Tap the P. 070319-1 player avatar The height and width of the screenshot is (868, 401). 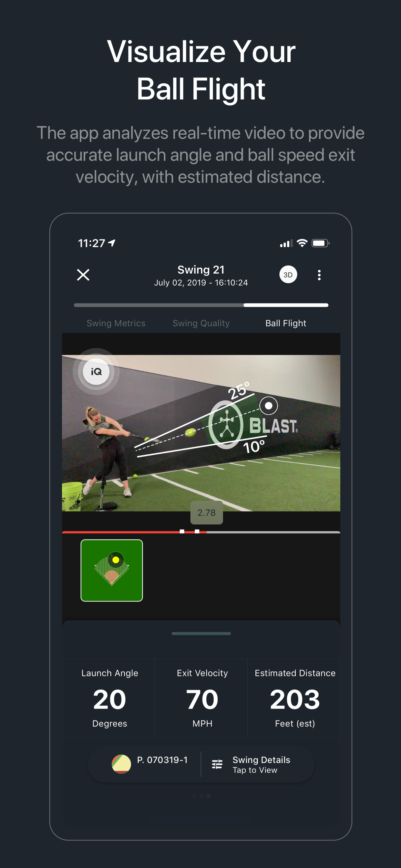pyautogui.click(x=121, y=764)
